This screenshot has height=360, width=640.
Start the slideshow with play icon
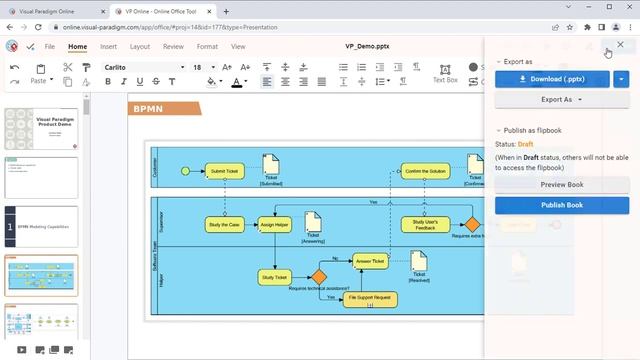[x=22, y=350]
